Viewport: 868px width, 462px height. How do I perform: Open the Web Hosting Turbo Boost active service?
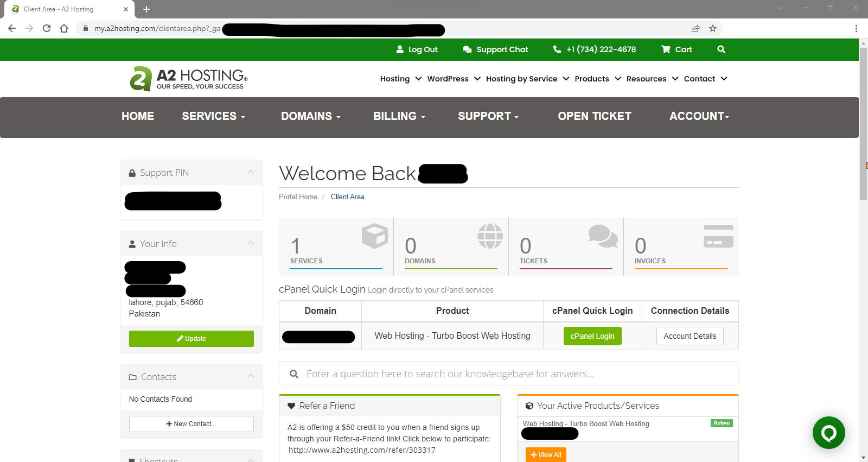coord(586,424)
